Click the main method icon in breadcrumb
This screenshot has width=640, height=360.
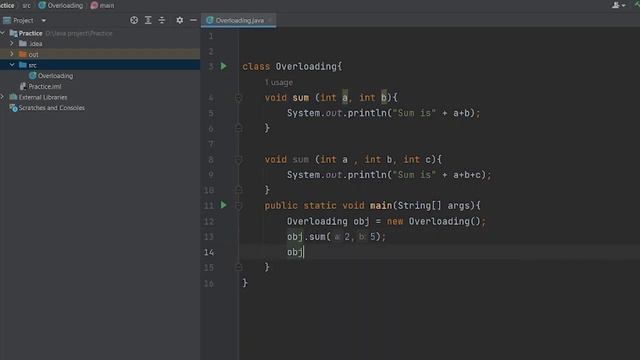pos(94,5)
